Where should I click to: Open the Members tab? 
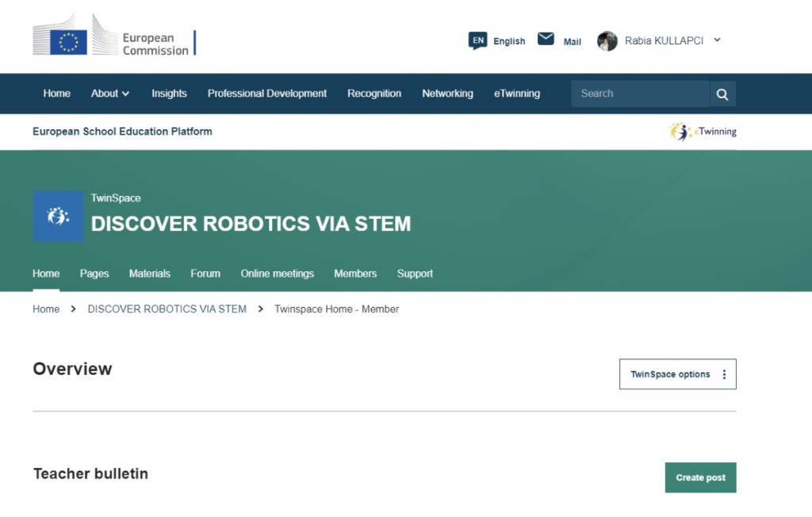point(355,274)
